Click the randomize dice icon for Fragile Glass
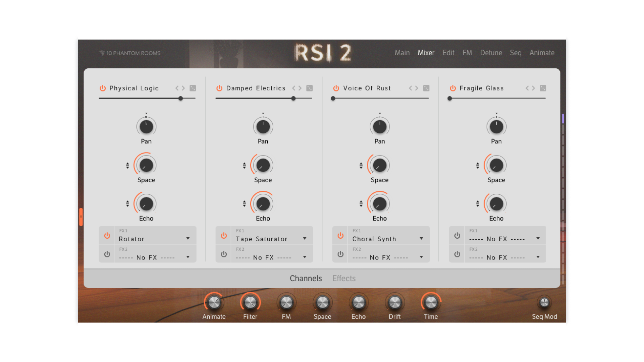This screenshot has width=644, height=362. (x=543, y=88)
